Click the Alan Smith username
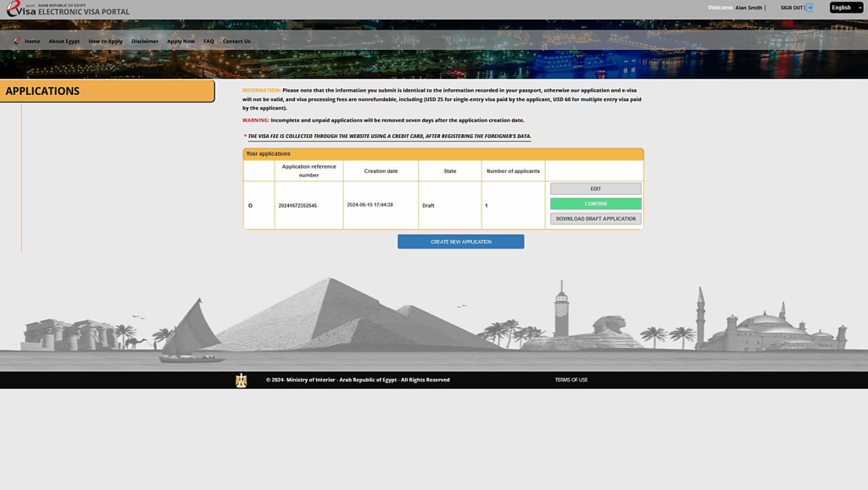Viewport: 868px width, 490px height. 748,8
